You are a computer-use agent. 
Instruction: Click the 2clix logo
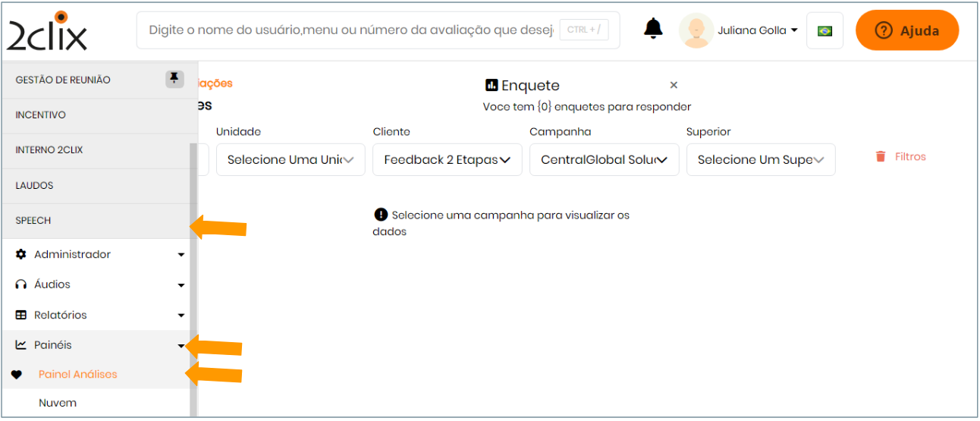coord(47,31)
